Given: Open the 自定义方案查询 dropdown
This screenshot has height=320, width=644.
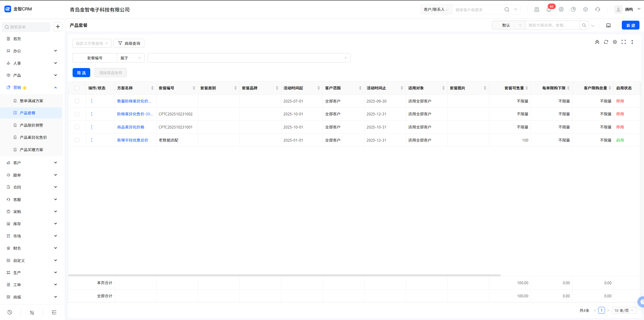Looking at the screenshot, I should [92, 43].
